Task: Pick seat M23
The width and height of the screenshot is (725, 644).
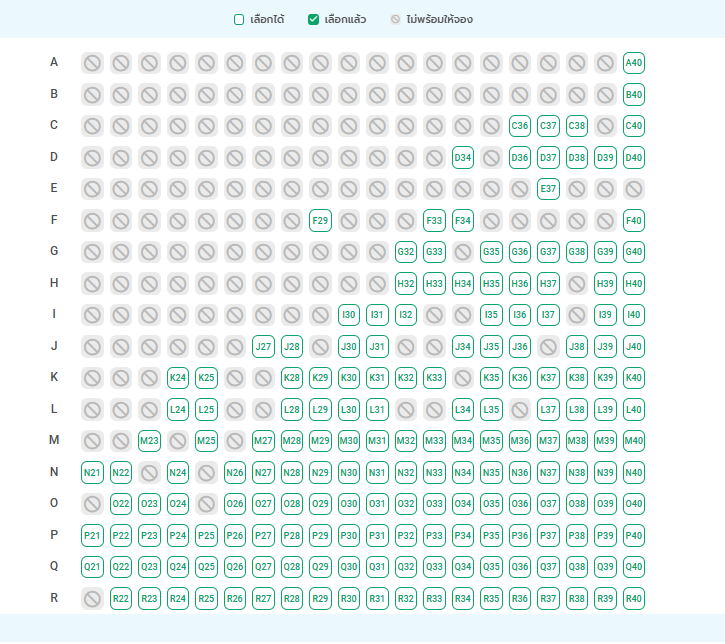Action: 149,441
